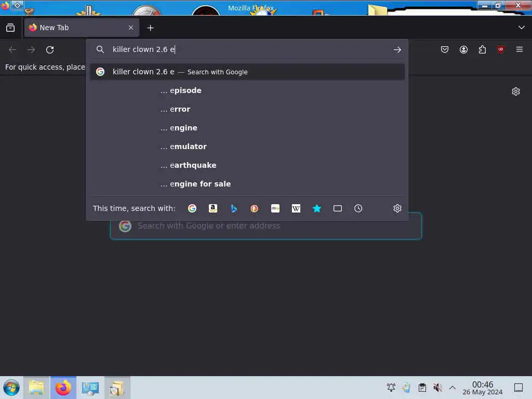Open the Extensions puzzle icon

tap(482, 49)
